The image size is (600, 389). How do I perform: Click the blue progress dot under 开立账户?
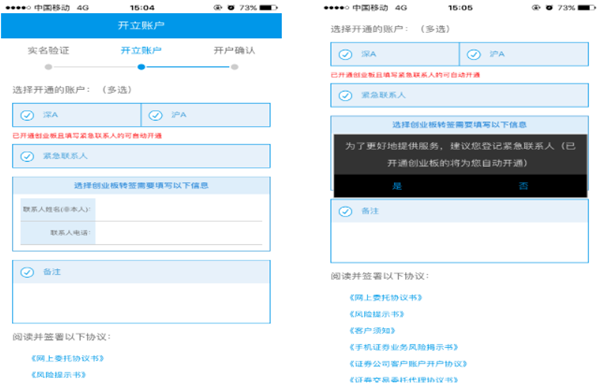[x=141, y=67]
